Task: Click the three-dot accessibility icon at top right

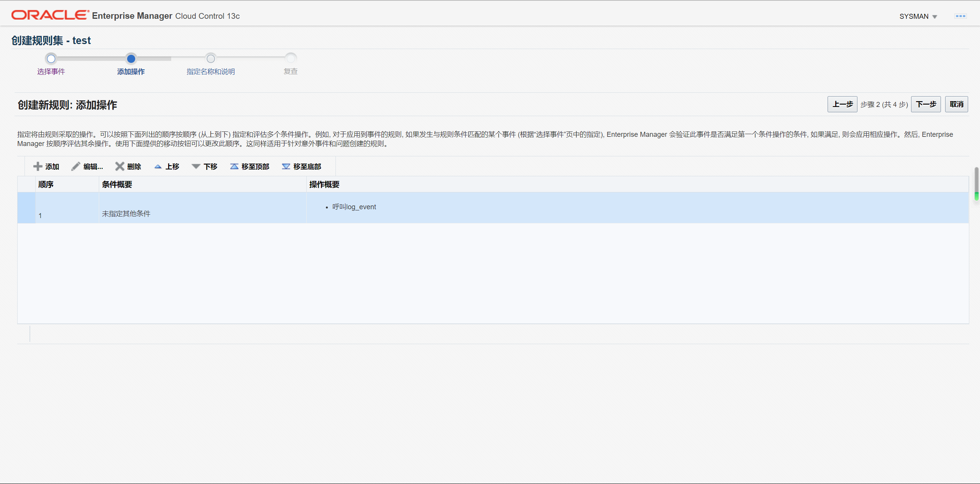Action: click(960, 16)
